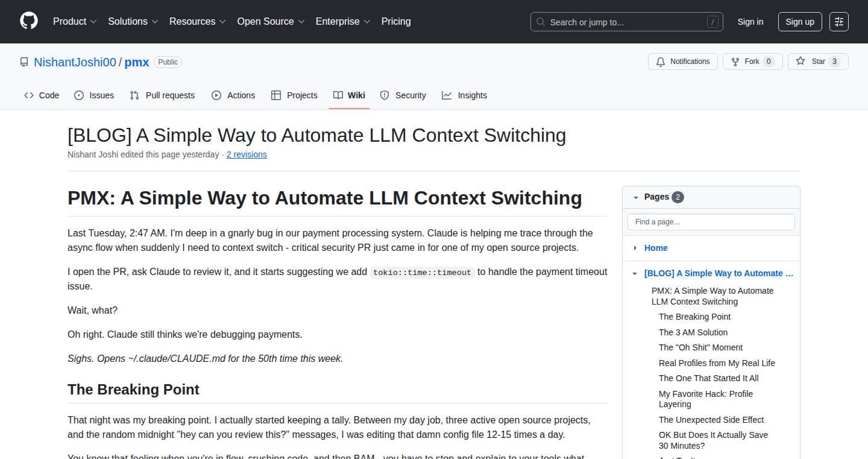Expand the Open Source dropdown menu
The image size is (868, 459).
point(271,22)
